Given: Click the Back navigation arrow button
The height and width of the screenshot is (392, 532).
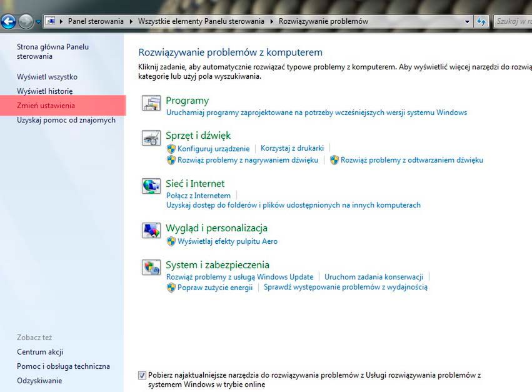Looking at the screenshot, I should [8, 21].
